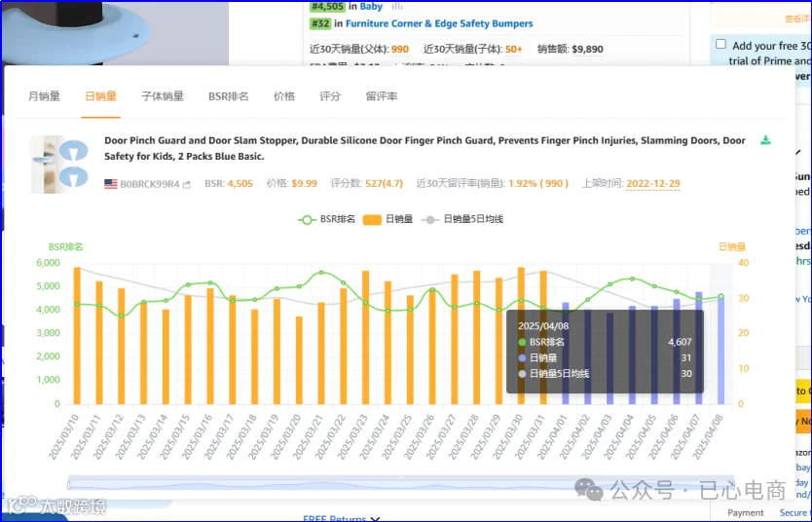The height and width of the screenshot is (522, 812).
Task: Open ASIN external link icon beside B0BRCK99R4
Action: pyautogui.click(x=186, y=184)
